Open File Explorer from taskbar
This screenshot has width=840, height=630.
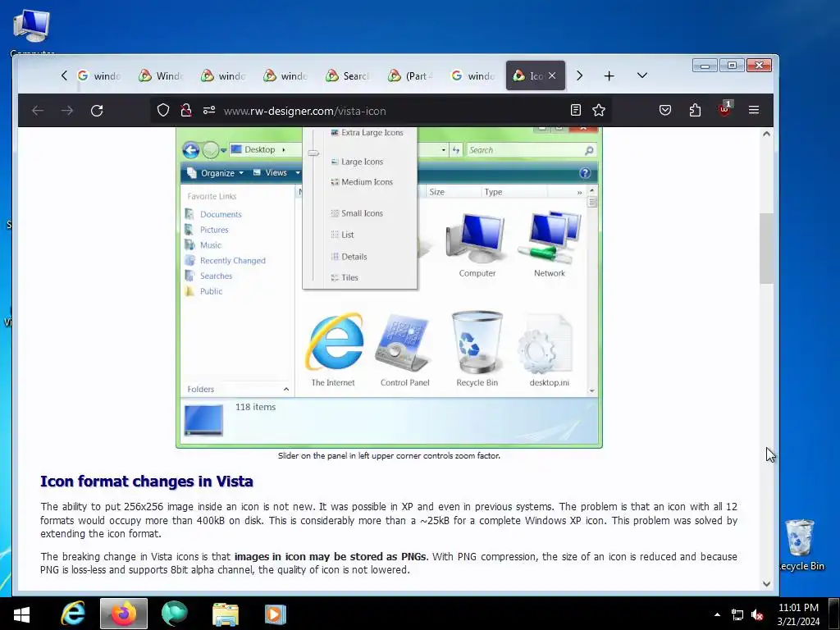tap(226, 614)
